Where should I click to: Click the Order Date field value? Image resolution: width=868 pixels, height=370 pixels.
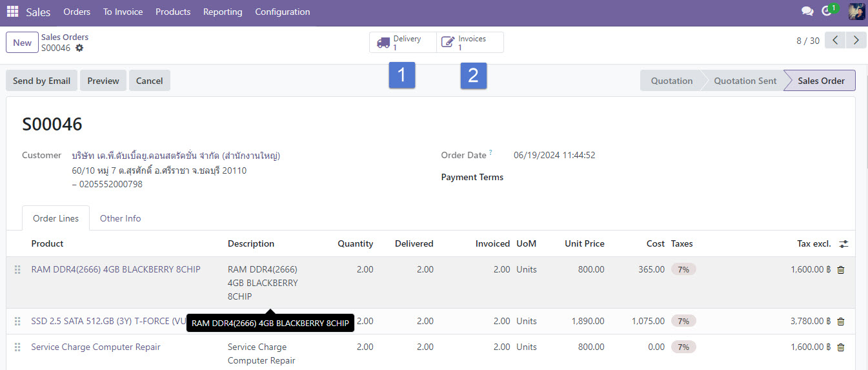(x=554, y=155)
